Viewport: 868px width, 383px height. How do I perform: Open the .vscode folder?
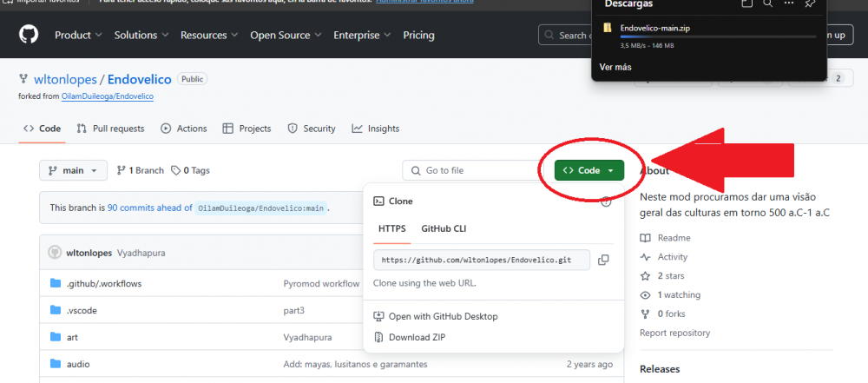click(x=82, y=310)
